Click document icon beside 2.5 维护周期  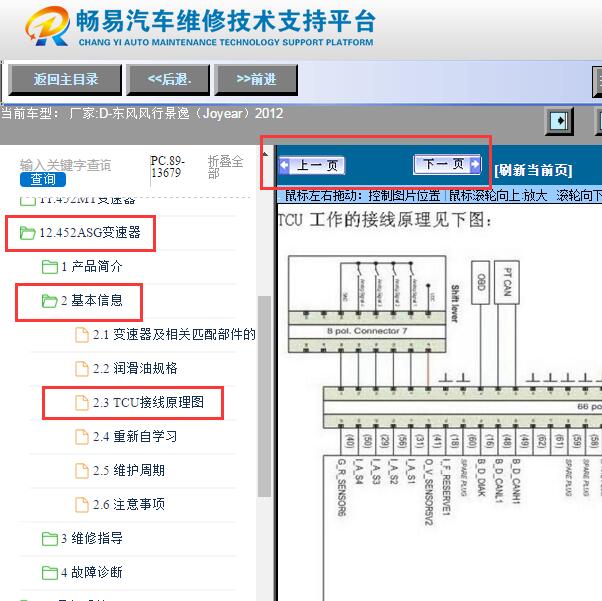[82, 470]
